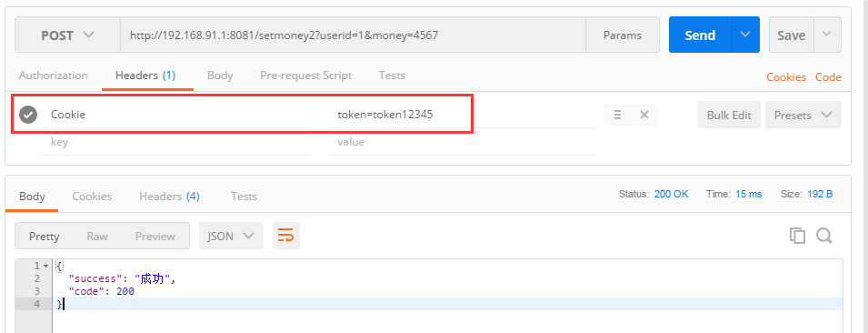Click the Cookie row reorder handle icon
This screenshot has height=333, width=868.
tap(618, 115)
